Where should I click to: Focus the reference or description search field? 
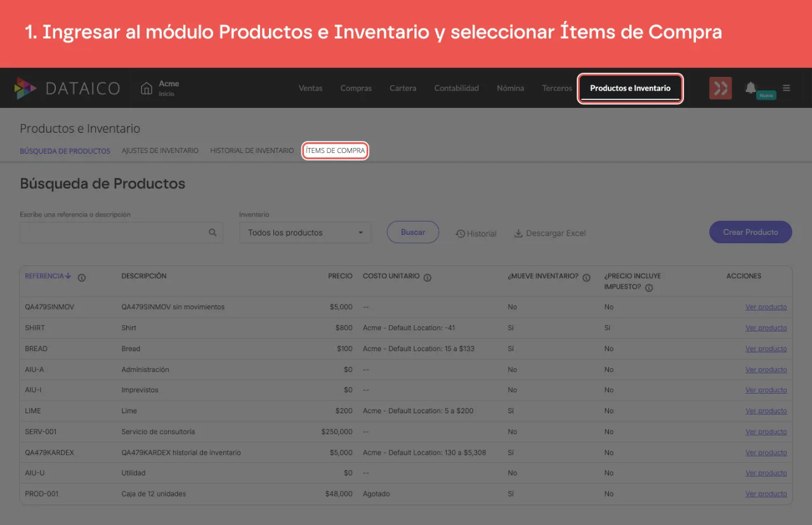pyautogui.click(x=121, y=232)
